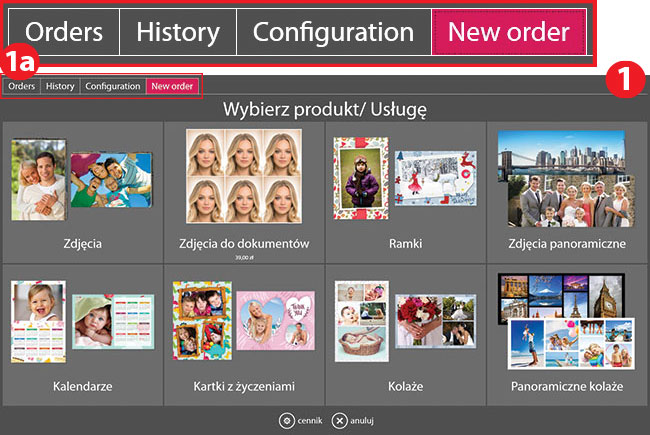Switch to the small Orders tab
Image resolution: width=650 pixels, height=435 pixels.
(x=22, y=87)
